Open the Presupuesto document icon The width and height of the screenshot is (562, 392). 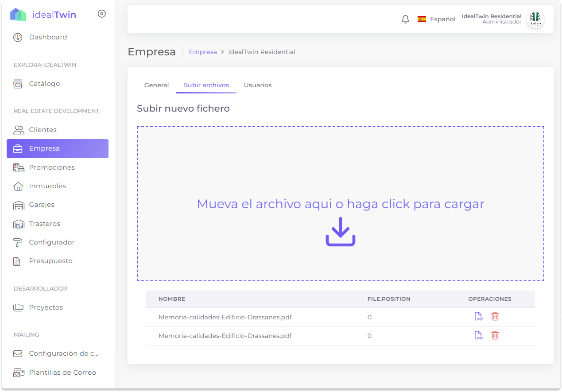click(x=18, y=260)
